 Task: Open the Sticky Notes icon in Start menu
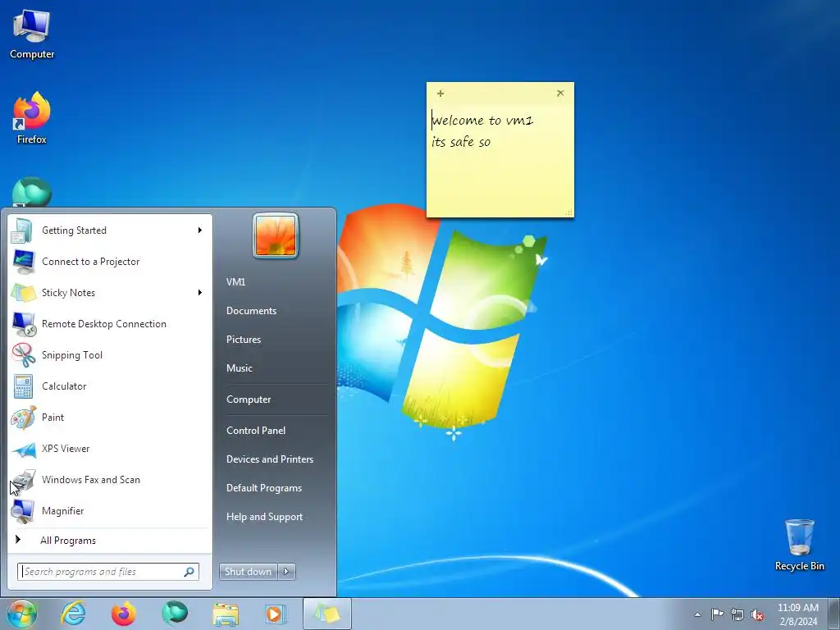tap(22, 293)
